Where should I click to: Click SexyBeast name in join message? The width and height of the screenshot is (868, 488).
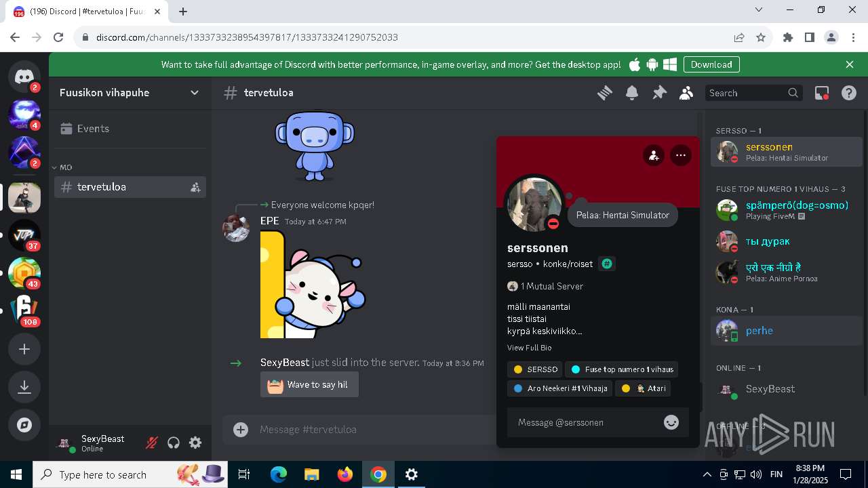285,363
